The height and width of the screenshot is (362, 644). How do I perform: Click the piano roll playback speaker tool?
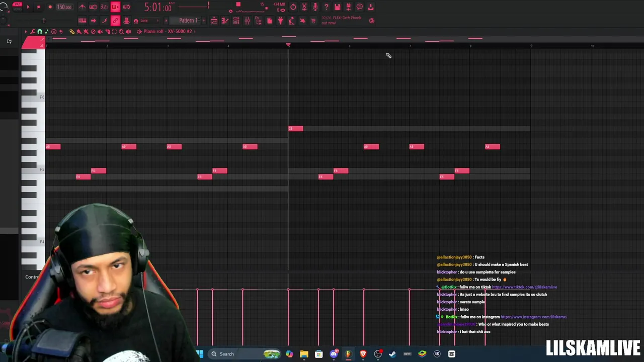128,31
